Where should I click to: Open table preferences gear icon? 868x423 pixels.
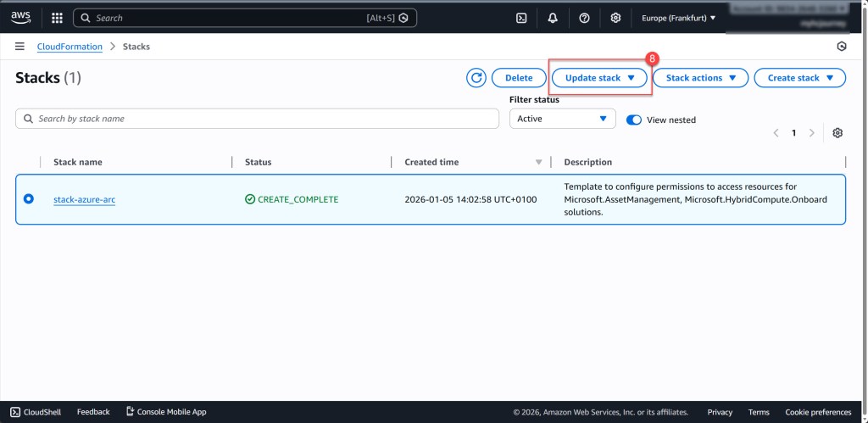pos(837,133)
